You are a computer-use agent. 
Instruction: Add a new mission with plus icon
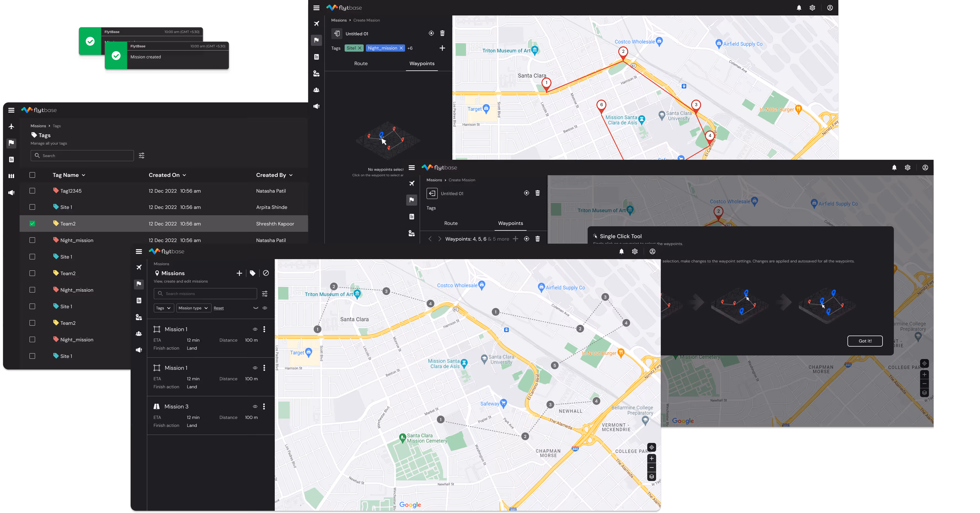[x=239, y=273]
